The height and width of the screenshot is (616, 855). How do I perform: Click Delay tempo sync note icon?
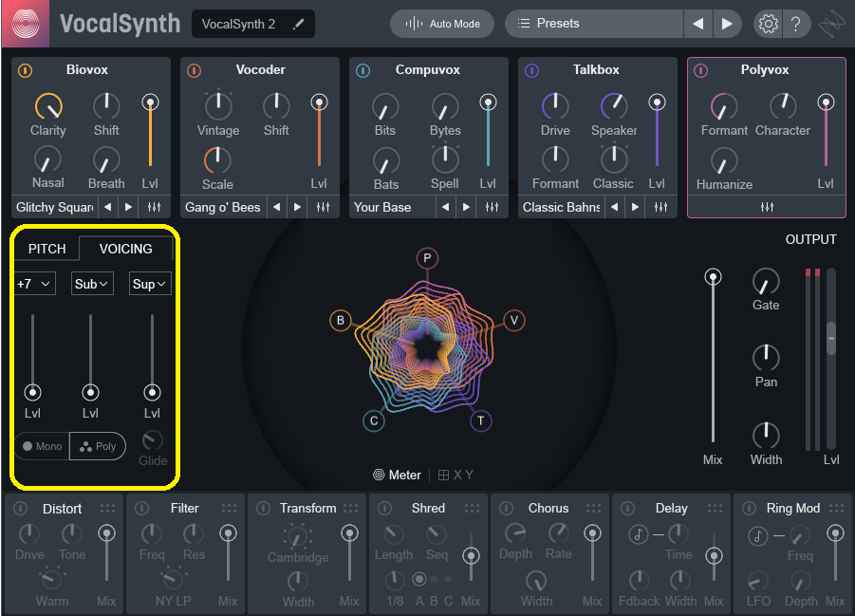pyautogui.click(x=639, y=535)
